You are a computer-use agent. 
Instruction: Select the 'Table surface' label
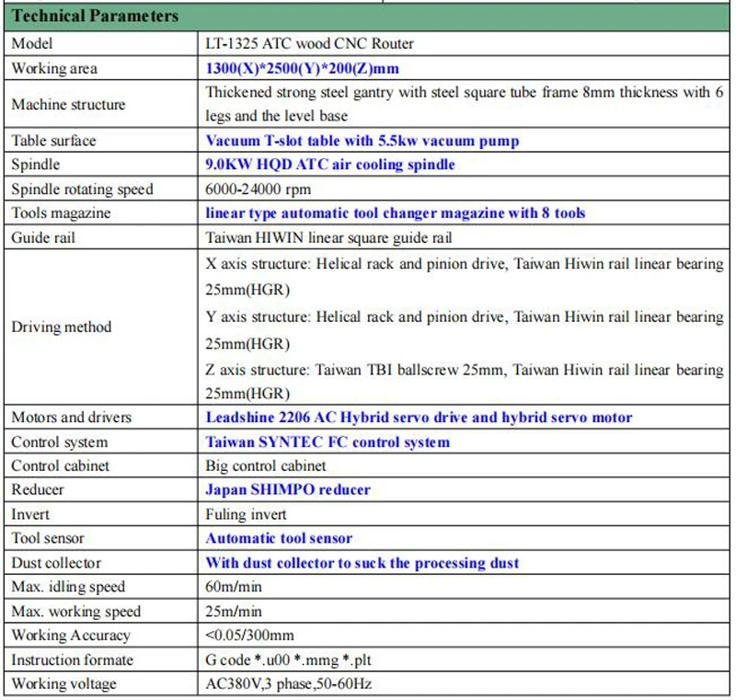pos(53,141)
